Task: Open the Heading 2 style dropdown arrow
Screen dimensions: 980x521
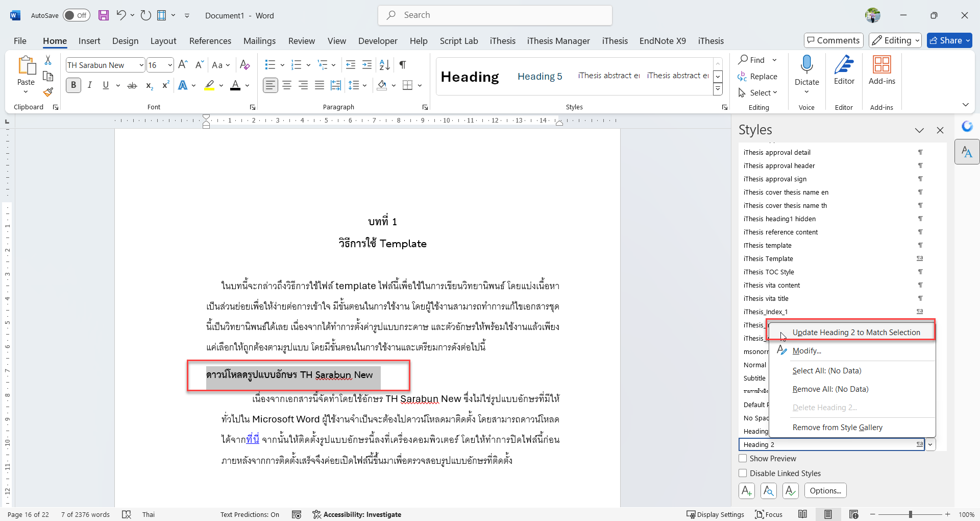Action: pos(930,444)
